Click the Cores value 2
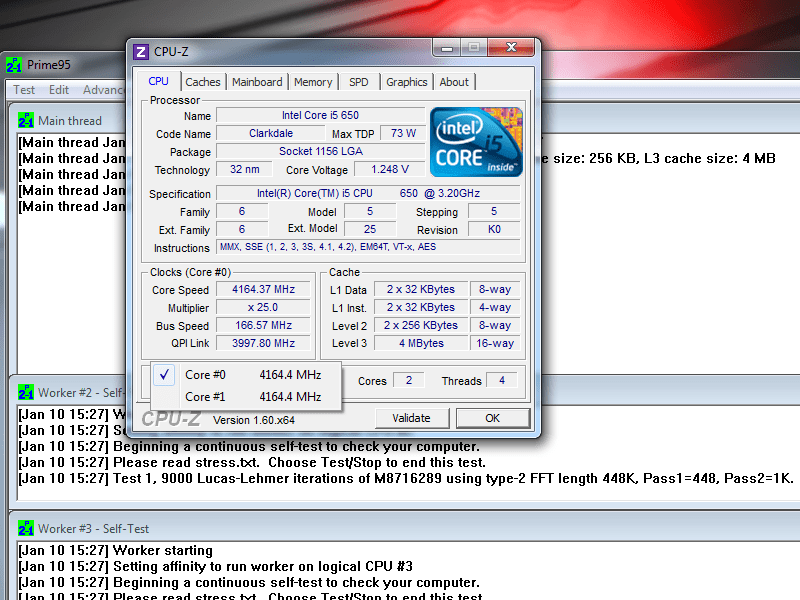Screen dimensions: 800x600 pyautogui.click(x=409, y=381)
